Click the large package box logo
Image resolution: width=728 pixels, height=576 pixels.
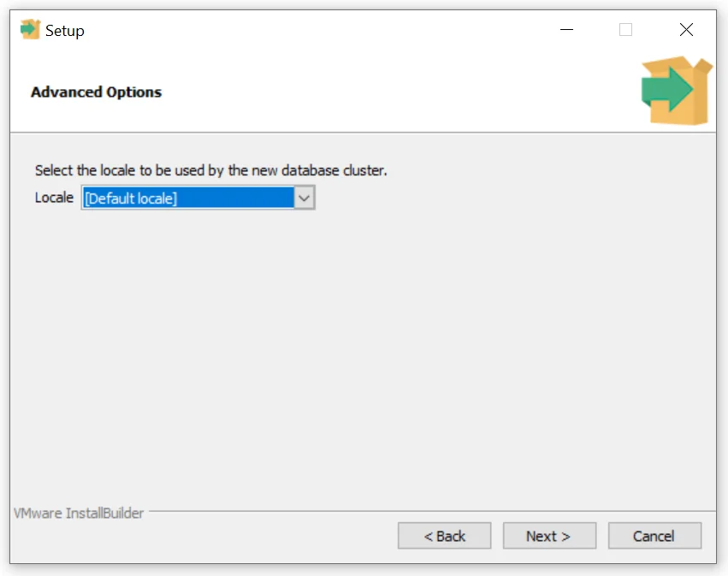[x=677, y=91]
